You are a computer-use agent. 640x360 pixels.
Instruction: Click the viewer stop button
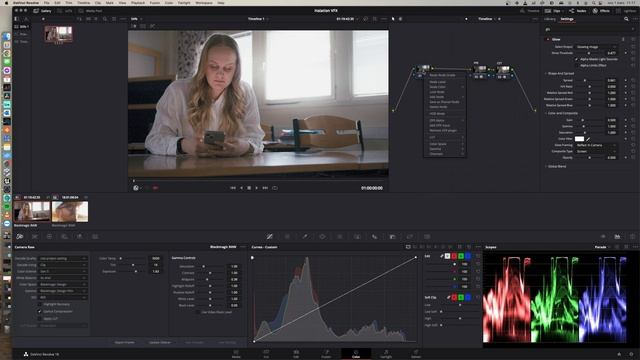coord(249,188)
